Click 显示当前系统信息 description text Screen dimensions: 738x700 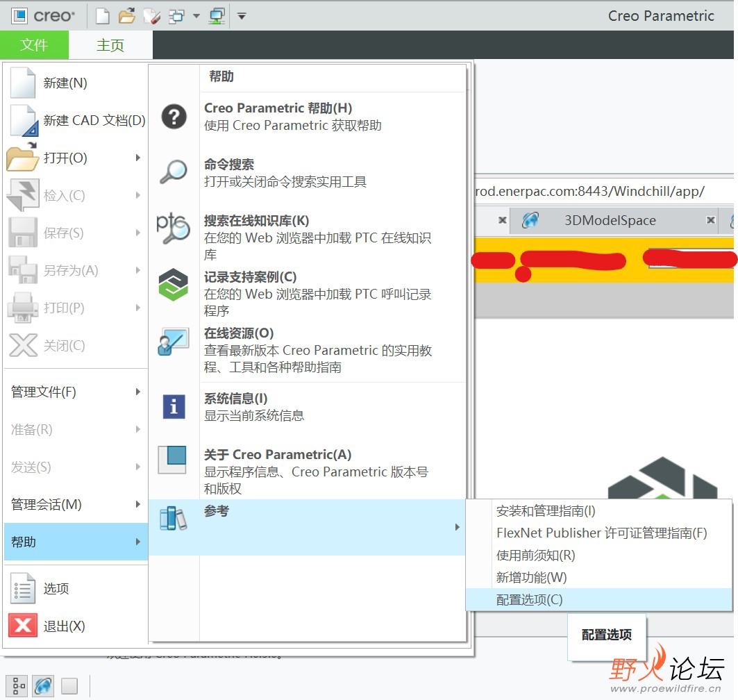pyautogui.click(x=253, y=416)
